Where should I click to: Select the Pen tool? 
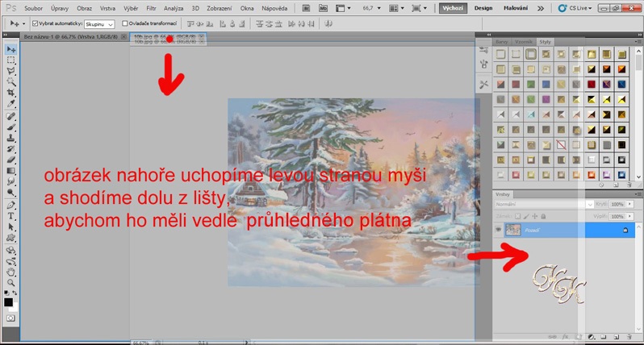pos(10,205)
